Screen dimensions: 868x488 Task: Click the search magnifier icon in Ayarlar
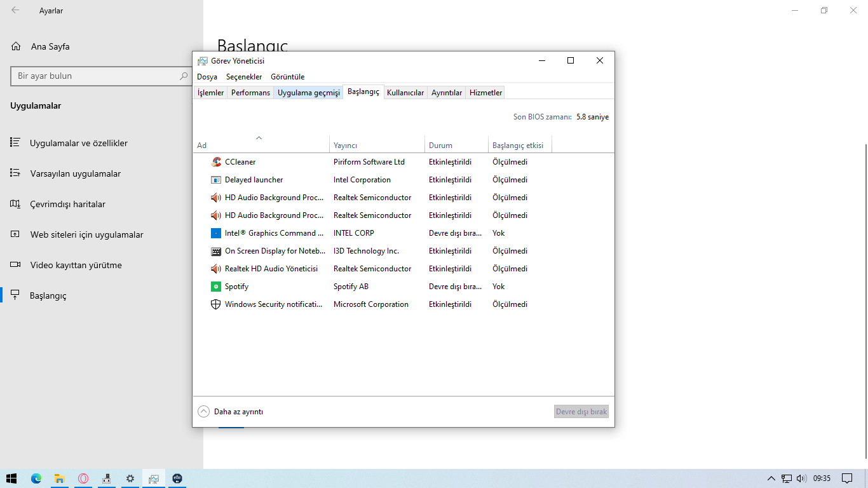coord(184,76)
